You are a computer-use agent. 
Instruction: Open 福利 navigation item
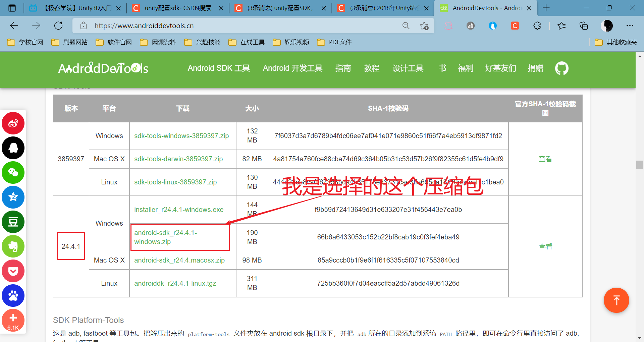point(466,68)
